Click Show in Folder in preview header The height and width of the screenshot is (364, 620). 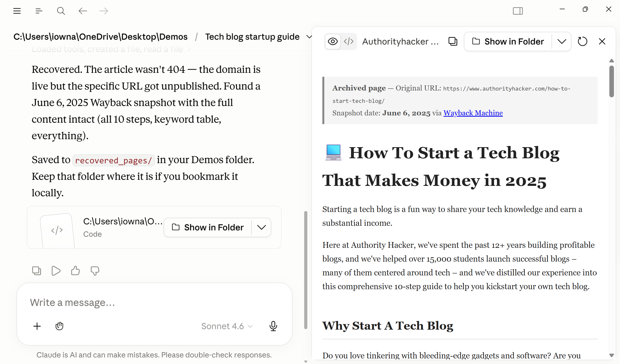pos(508,41)
